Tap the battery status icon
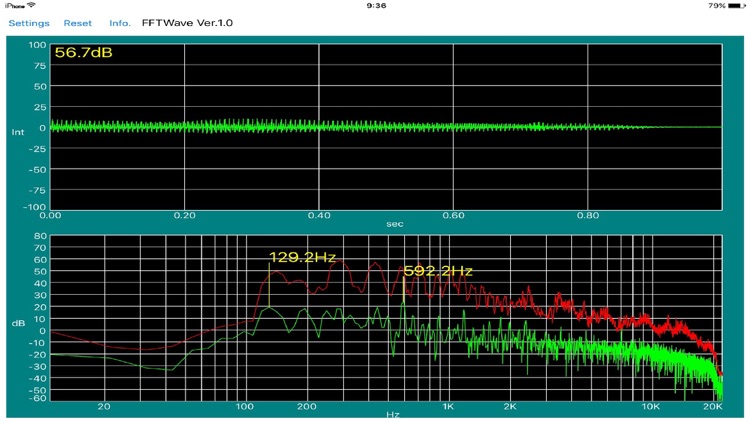750x422 pixels. [x=737, y=6]
